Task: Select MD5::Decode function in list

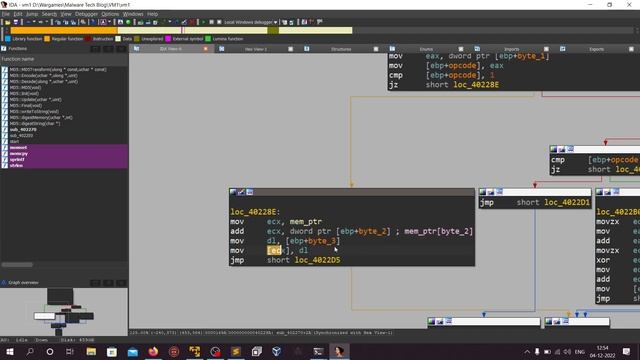Action: pyautogui.click(x=44, y=82)
